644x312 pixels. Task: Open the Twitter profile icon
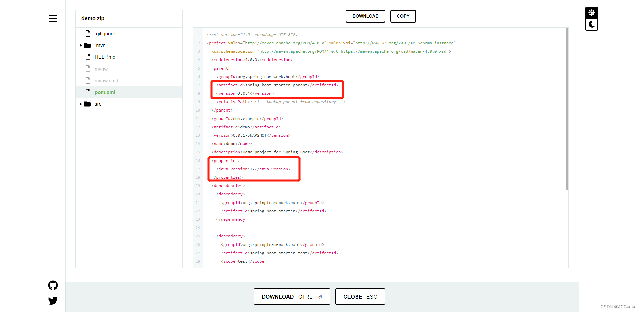(x=53, y=300)
